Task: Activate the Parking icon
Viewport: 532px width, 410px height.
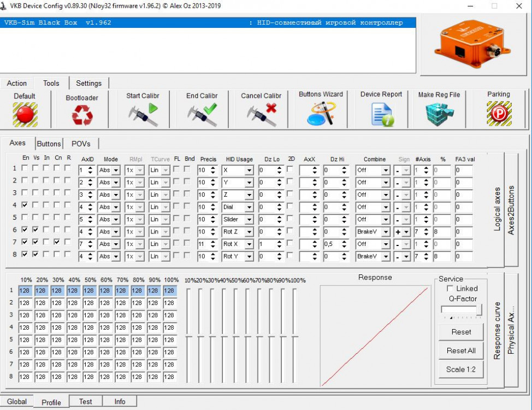Action: [x=498, y=114]
